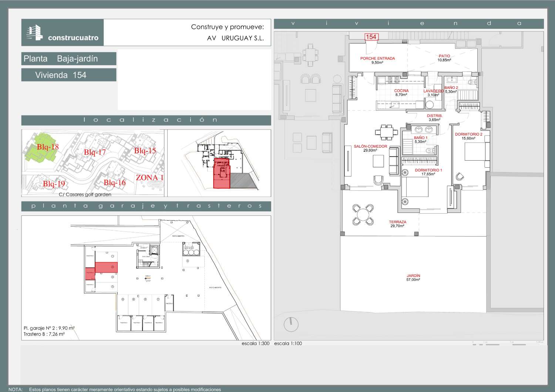Click the escala 1:300 text

coord(256,343)
